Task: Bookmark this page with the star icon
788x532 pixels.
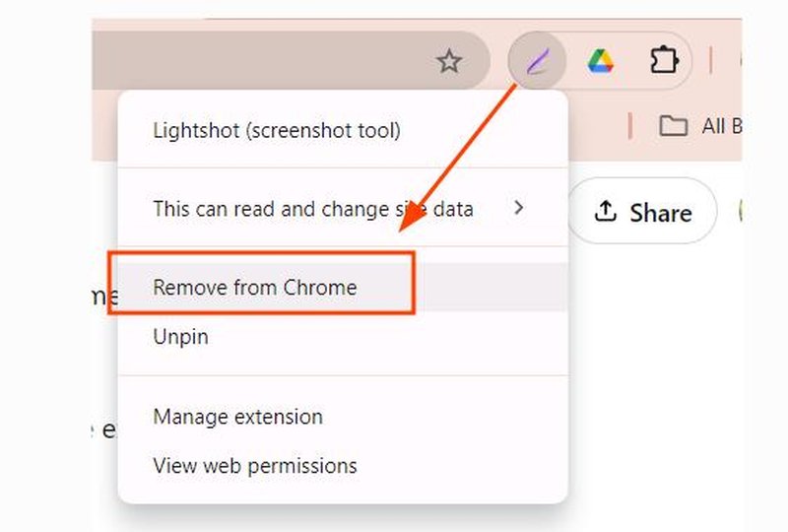Action: click(x=449, y=61)
